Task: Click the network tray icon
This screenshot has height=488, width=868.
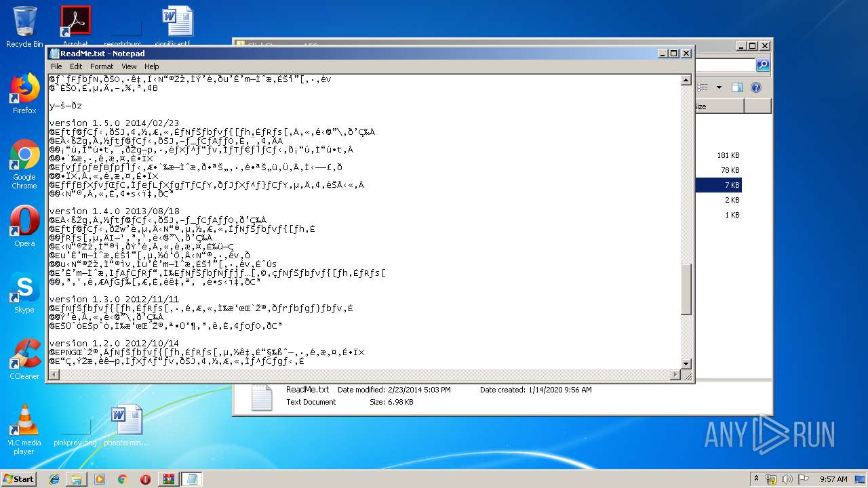Action: (x=771, y=479)
